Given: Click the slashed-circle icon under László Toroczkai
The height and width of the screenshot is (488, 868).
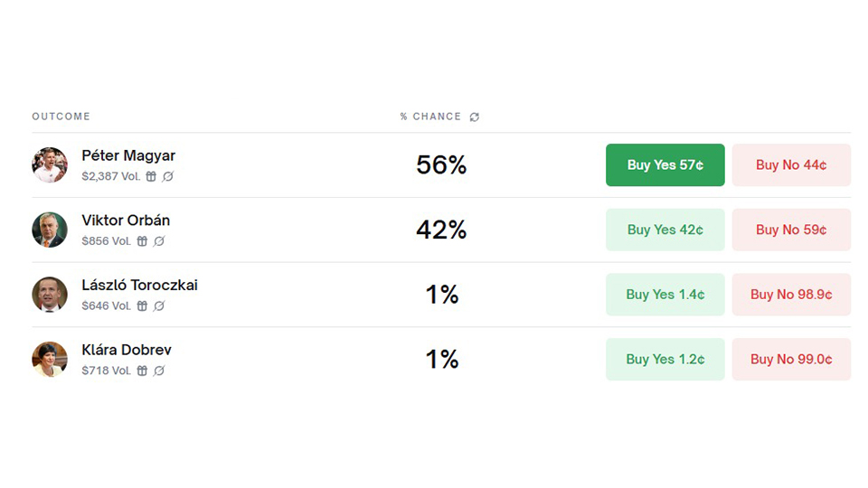Looking at the screenshot, I should point(159,306).
